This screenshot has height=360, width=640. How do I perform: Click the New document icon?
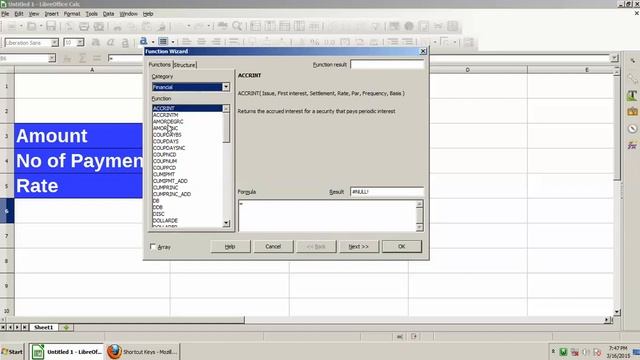(12, 27)
